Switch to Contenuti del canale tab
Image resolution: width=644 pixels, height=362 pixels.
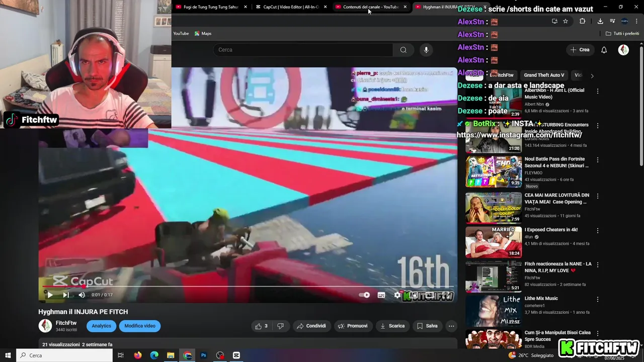[x=371, y=7]
